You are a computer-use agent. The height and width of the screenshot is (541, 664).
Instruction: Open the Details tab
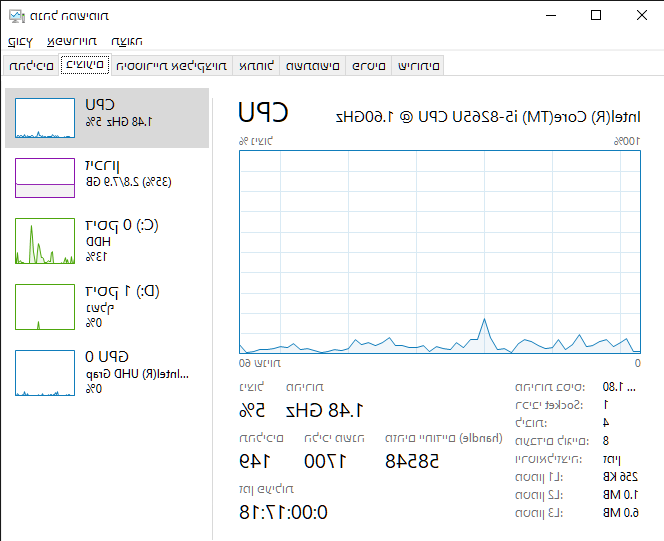369,66
